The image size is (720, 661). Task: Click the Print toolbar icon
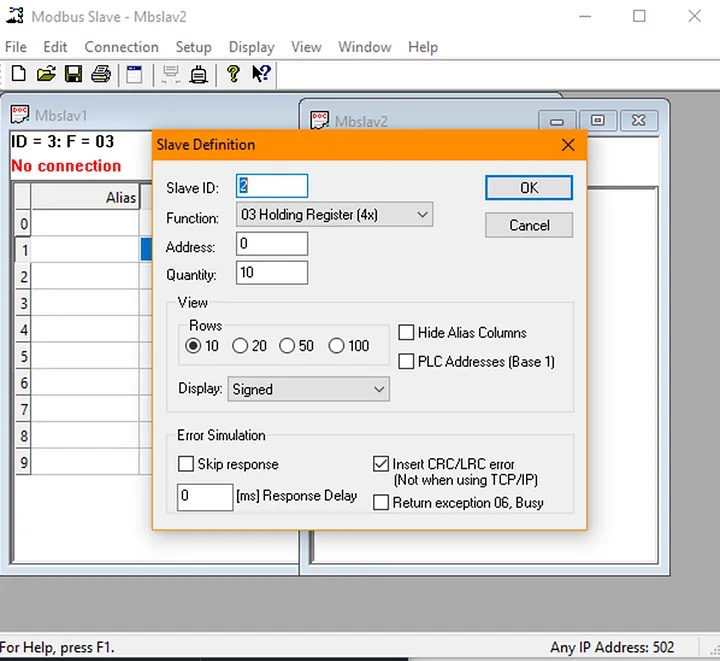(x=100, y=74)
